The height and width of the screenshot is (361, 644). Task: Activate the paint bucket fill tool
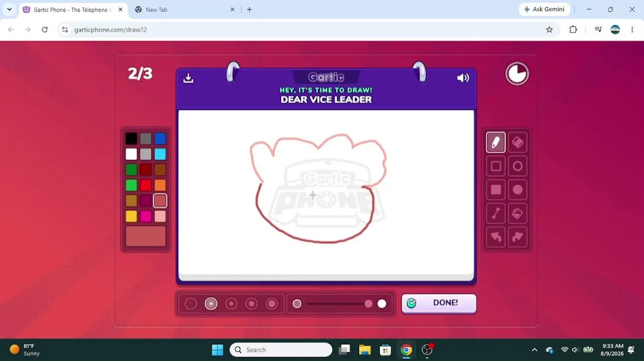click(518, 213)
